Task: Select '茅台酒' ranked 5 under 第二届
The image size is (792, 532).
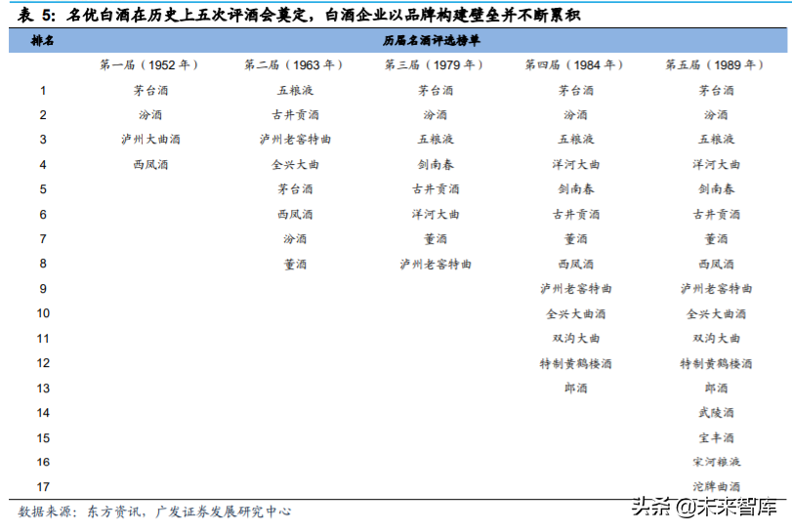Action: point(295,189)
